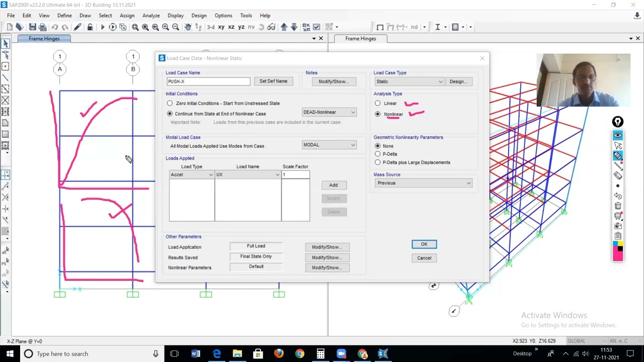Open the Mass Source Previous dropdown
Image resolution: width=644 pixels, height=362 pixels.
423,183
